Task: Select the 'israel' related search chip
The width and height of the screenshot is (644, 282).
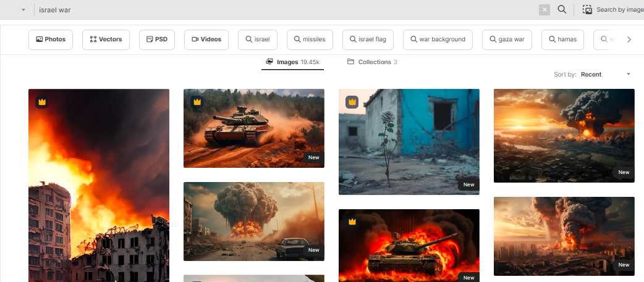Action: [258, 39]
